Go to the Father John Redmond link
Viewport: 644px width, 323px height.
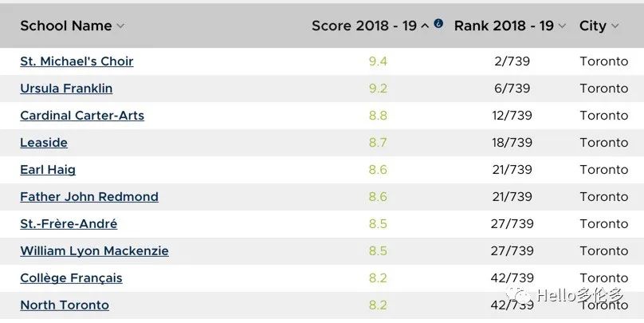89,197
